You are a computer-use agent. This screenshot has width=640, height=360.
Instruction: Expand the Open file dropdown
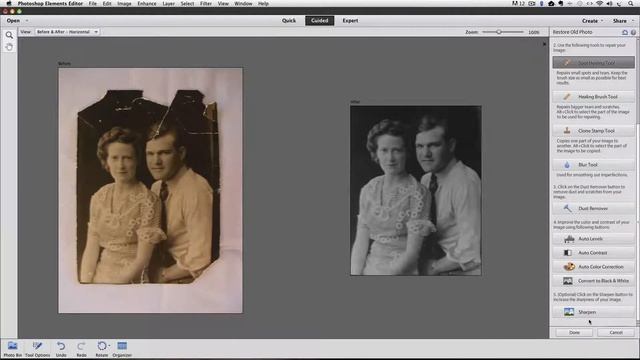pos(27,20)
